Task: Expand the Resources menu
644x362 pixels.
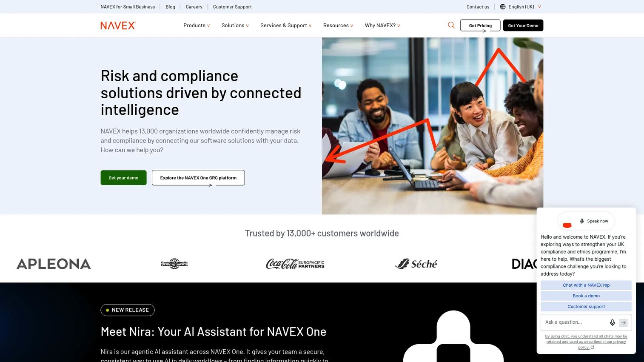Action: (x=338, y=26)
